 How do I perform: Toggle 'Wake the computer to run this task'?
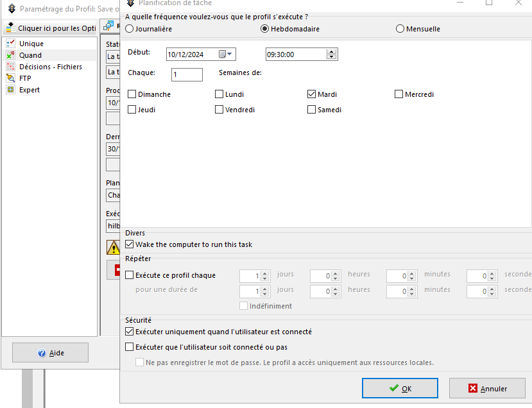130,244
